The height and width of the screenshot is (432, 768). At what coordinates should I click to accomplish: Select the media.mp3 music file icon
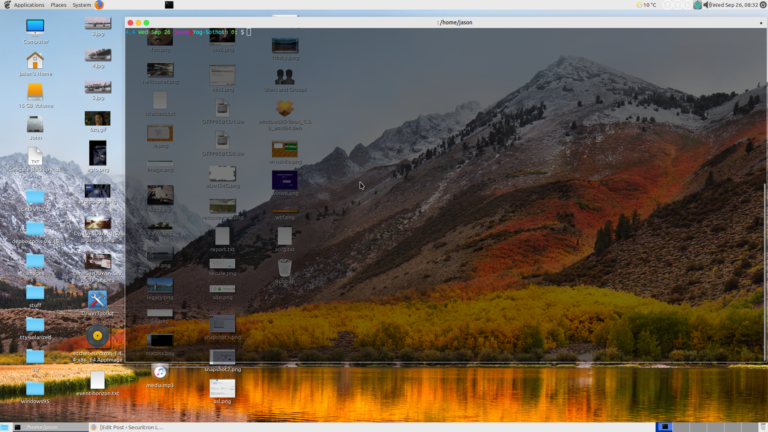[x=160, y=372]
